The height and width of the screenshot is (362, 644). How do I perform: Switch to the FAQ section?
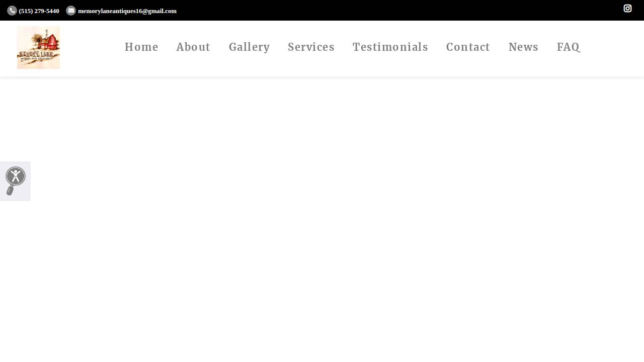tap(569, 47)
